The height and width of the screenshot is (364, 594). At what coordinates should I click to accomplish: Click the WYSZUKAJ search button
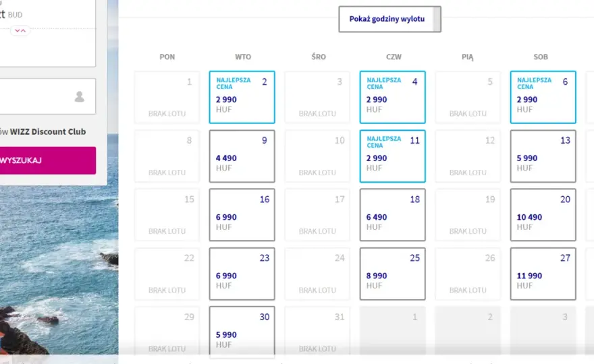click(48, 160)
